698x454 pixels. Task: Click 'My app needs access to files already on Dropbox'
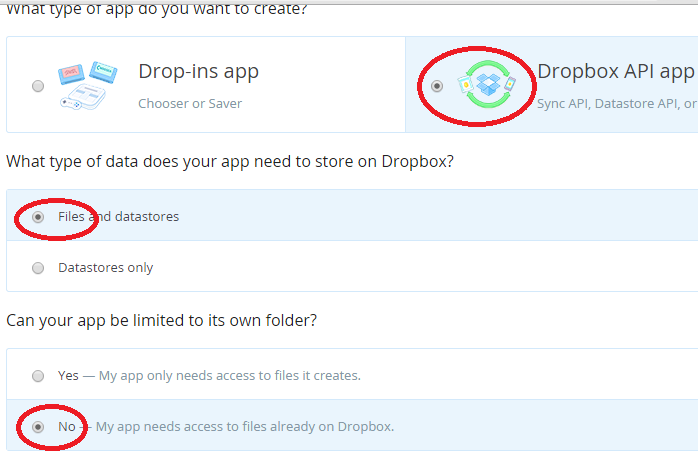point(245,427)
